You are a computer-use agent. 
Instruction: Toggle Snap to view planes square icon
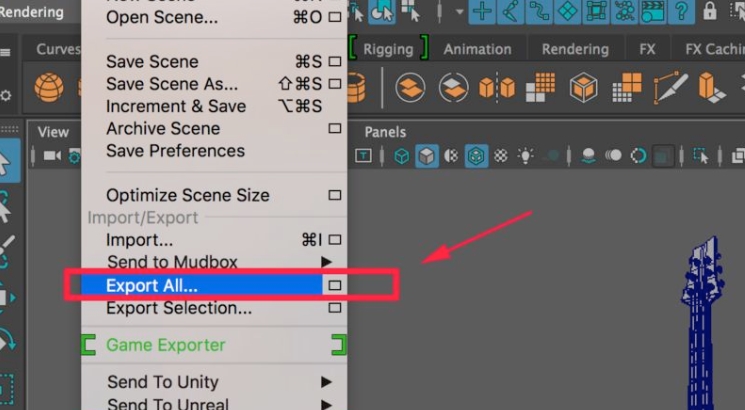pos(596,11)
